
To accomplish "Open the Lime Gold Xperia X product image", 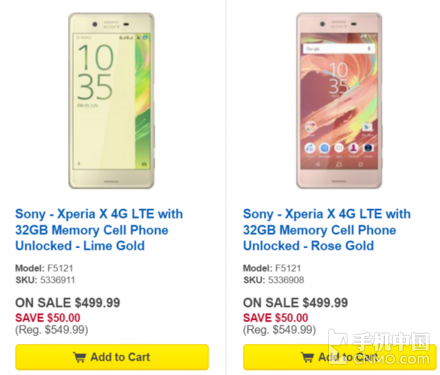I will point(111,101).
